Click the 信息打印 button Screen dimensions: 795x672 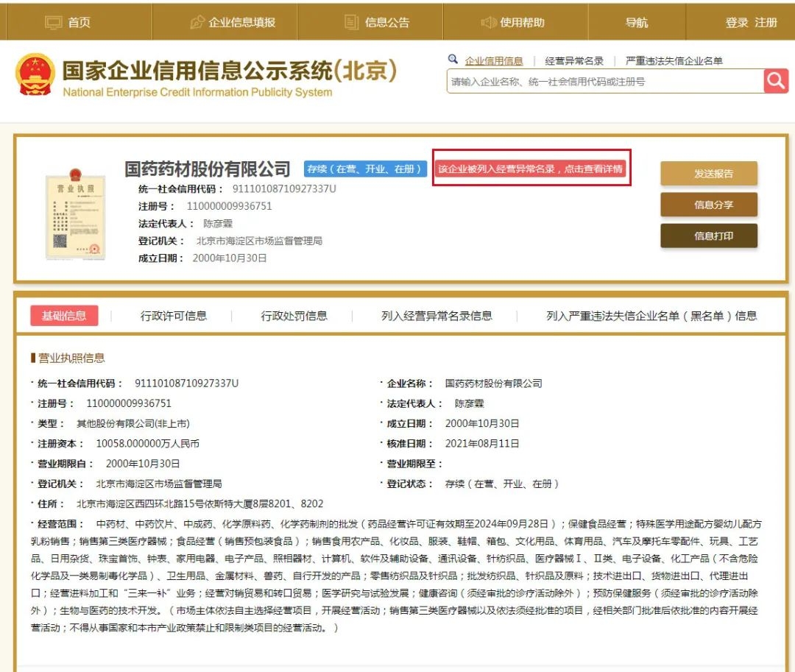pyautogui.click(x=709, y=236)
